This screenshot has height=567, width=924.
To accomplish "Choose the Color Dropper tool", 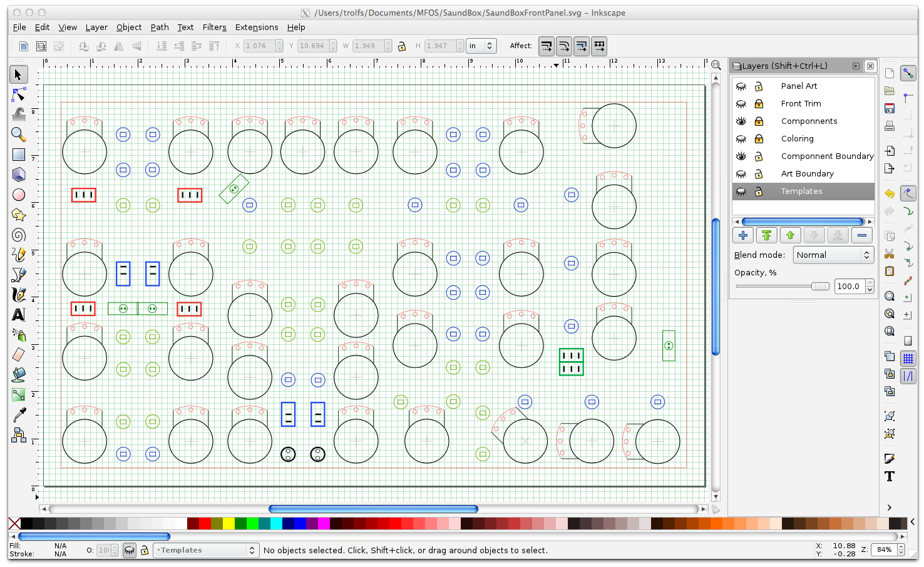I will tap(18, 415).
